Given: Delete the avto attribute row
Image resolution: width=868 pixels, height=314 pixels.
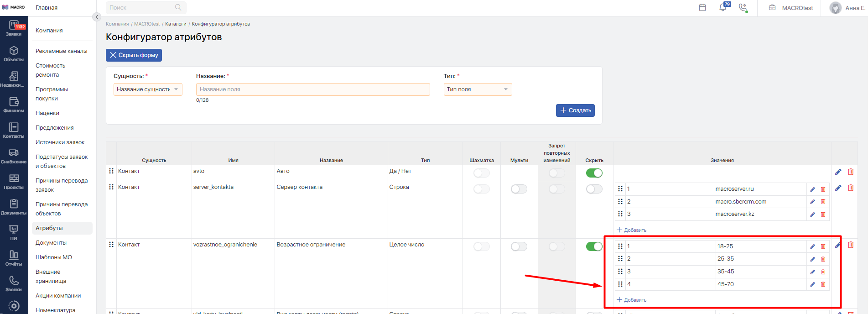Looking at the screenshot, I should pyautogui.click(x=851, y=172).
